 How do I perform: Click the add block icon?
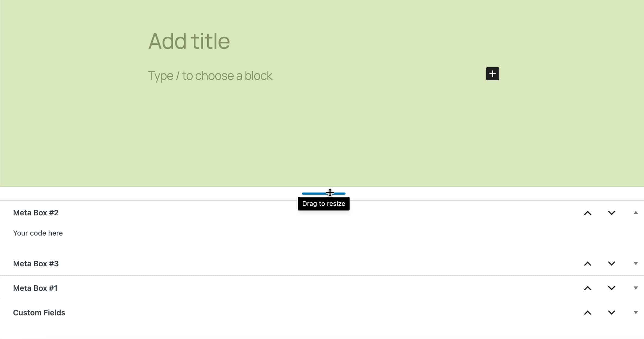click(x=492, y=74)
